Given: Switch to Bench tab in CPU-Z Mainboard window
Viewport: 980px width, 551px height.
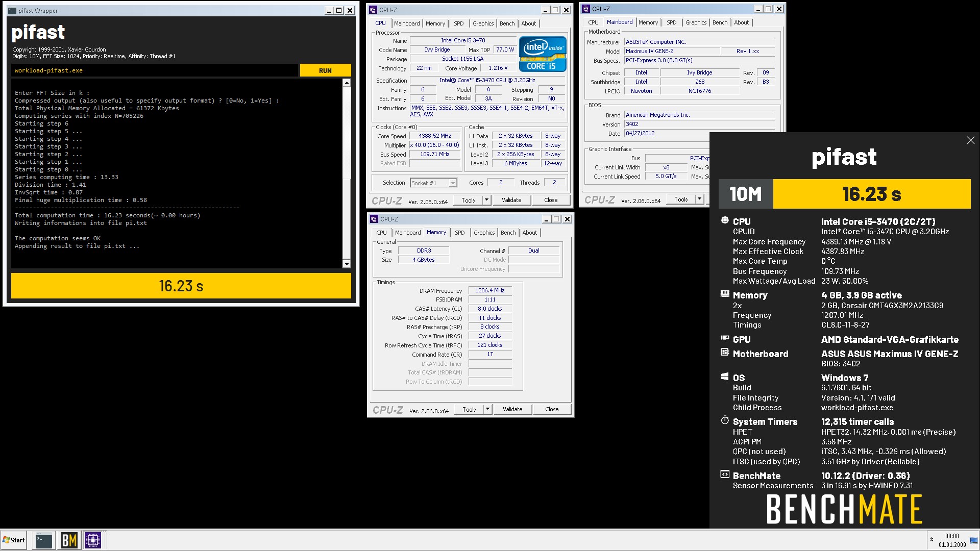Looking at the screenshot, I should (720, 22).
